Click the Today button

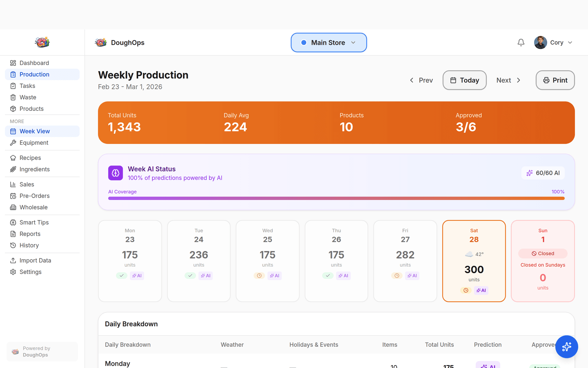click(x=464, y=80)
